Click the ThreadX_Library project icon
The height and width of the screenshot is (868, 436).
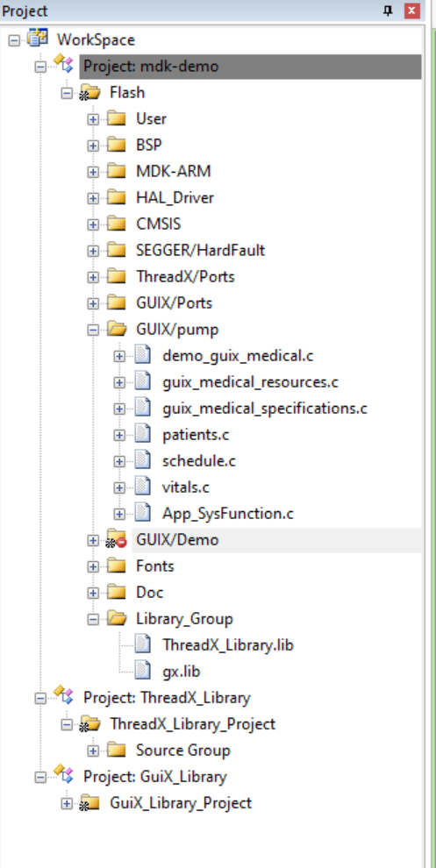click(63, 696)
